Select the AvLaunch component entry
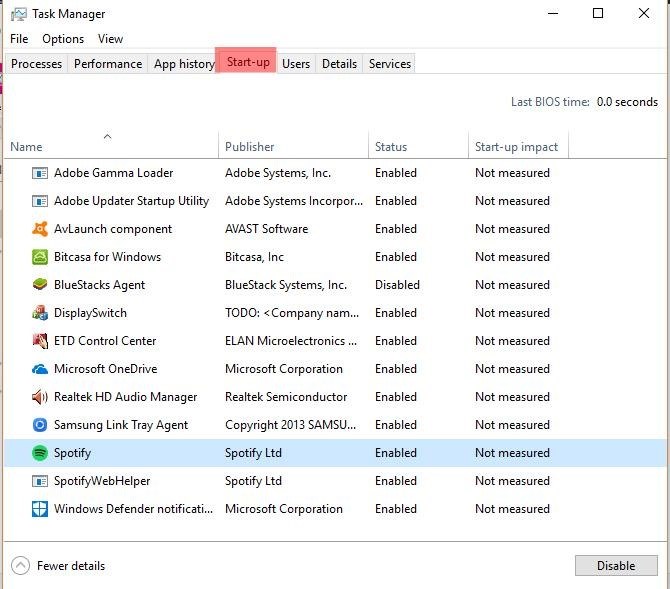Image resolution: width=670 pixels, height=589 pixels. pos(113,229)
